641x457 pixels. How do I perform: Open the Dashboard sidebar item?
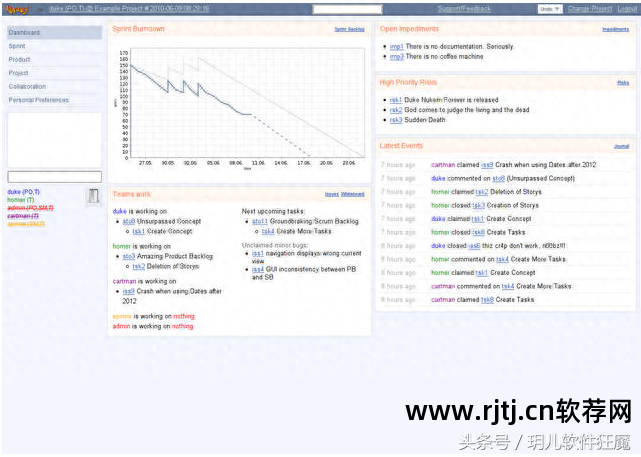point(54,33)
